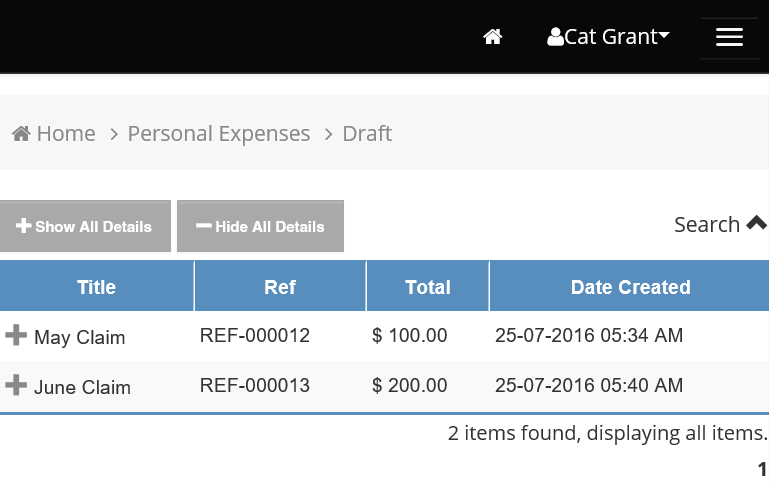
Task: Click the user profile icon beside Cat Grant
Action: (x=555, y=37)
